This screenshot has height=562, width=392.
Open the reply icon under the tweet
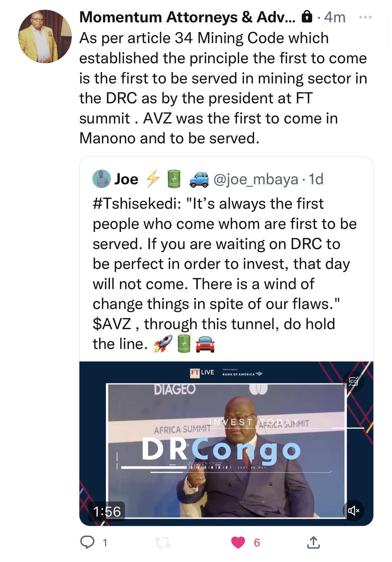click(x=87, y=542)
